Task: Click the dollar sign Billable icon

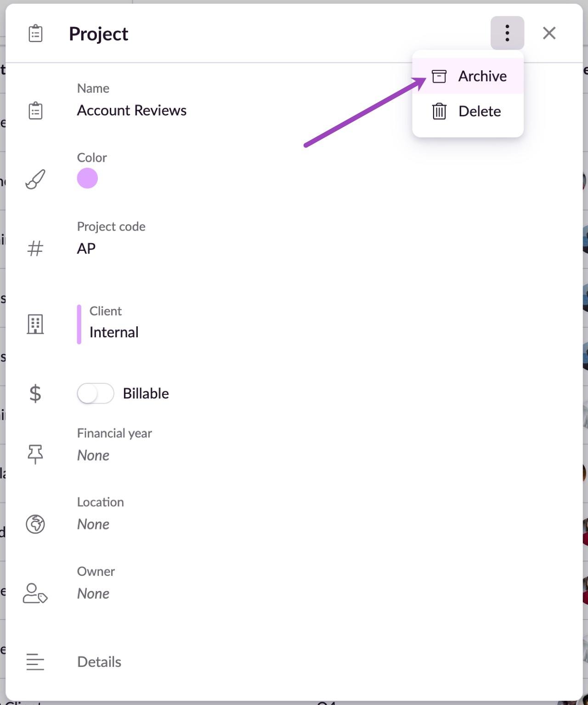Action: click(35, 394)
